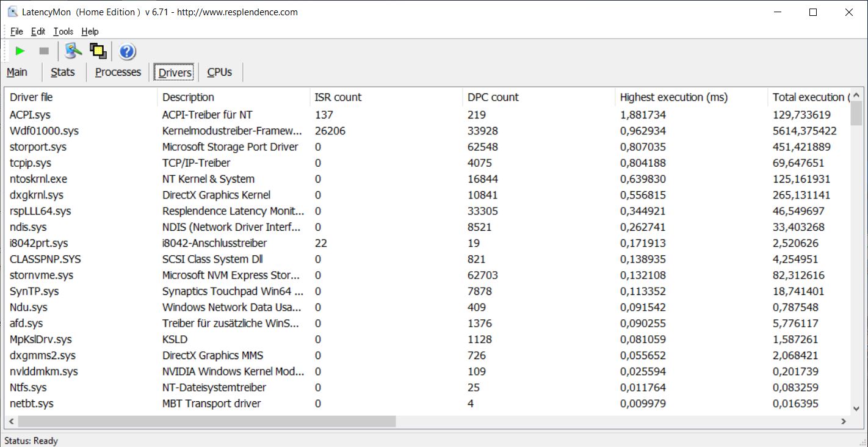This screenshot has width=868, height=447.
Task: Sort by Highest execution (ms) column header
Action: click(692, 97)
